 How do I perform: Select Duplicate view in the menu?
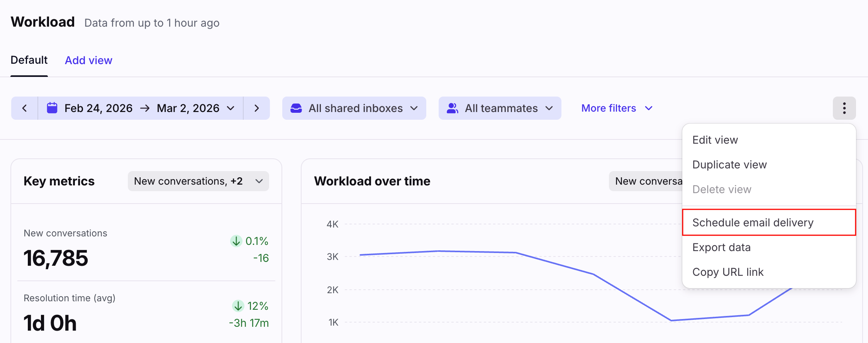[x=729, y=165]
